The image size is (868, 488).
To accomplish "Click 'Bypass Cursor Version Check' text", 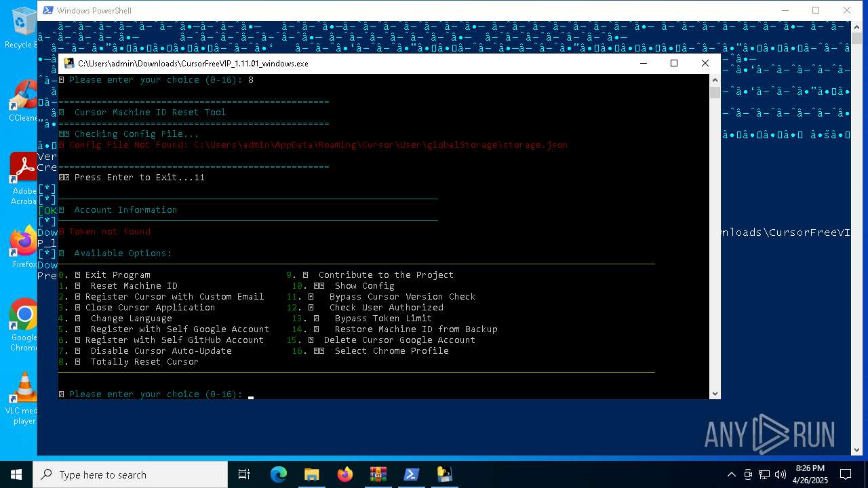I will click(403, 296).
